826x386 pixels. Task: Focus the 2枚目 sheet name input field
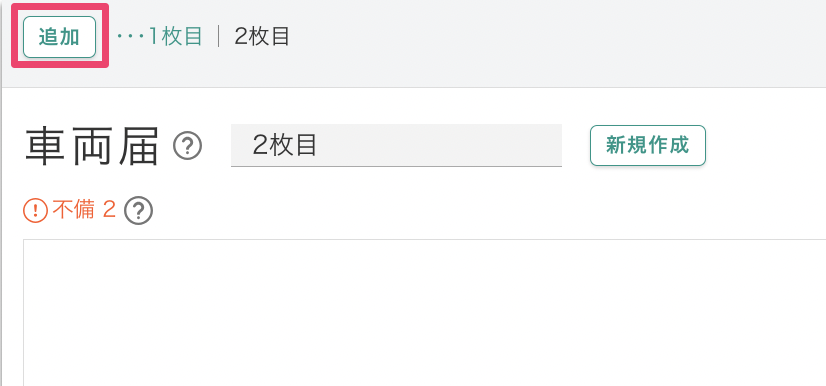pyautogui.click(x=396, y=145)
